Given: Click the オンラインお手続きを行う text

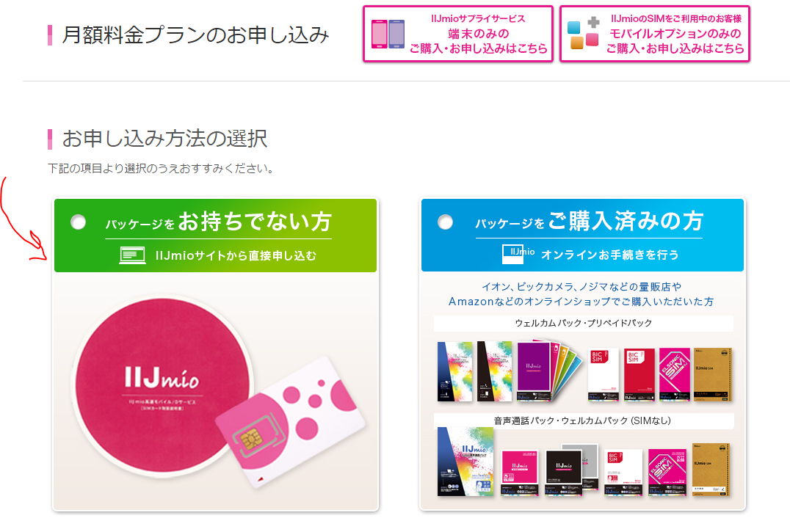Looking at the screenshot, I should [609, 255].
